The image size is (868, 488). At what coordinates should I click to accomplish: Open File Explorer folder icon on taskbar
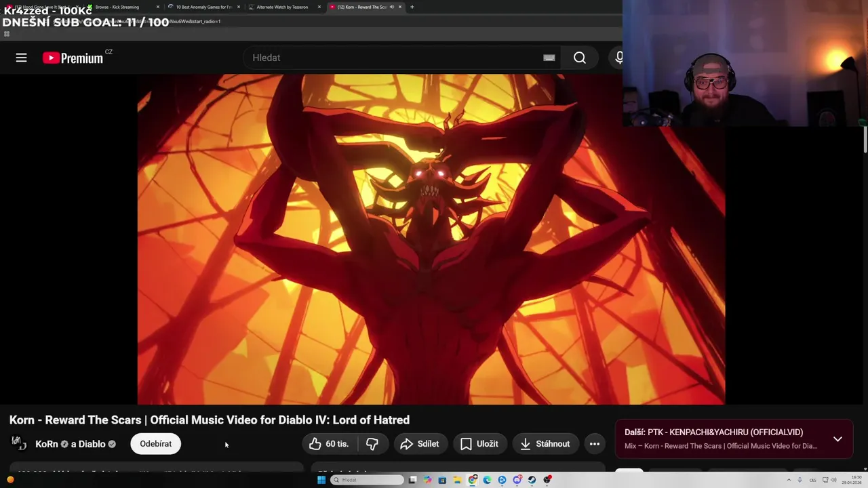point(457,480)
